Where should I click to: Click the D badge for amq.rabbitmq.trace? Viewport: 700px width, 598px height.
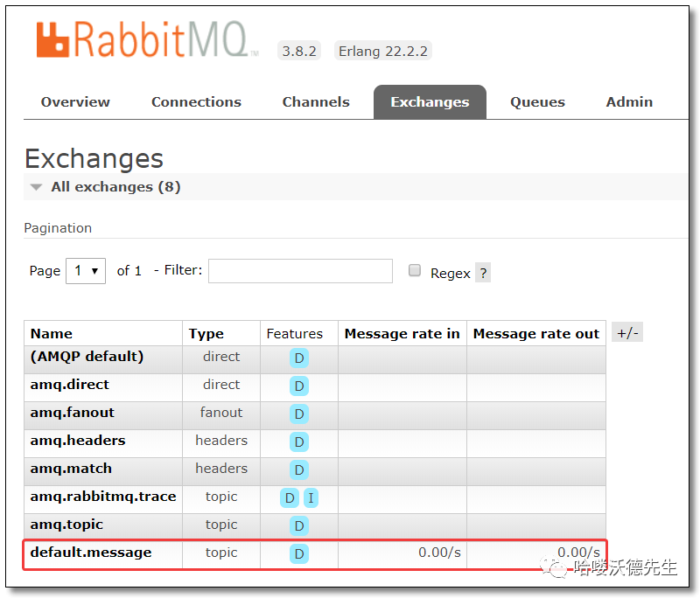(x=290, y=498)
